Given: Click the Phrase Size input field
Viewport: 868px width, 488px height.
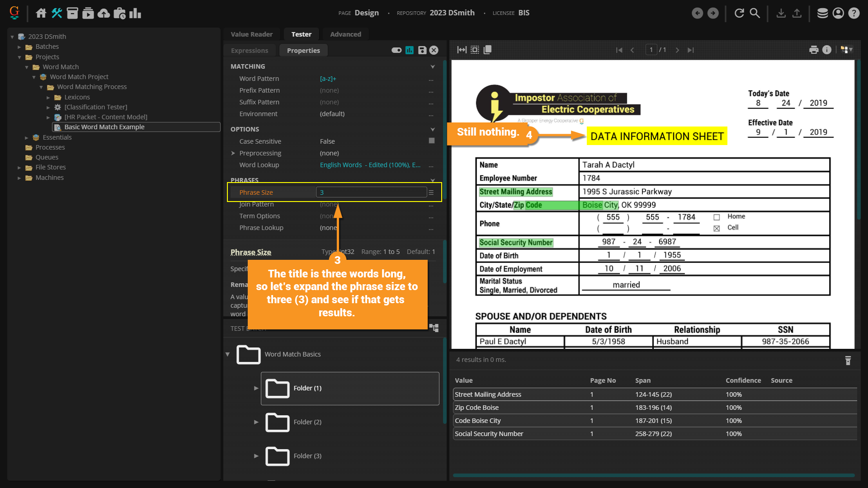Looking at the screenshot, I should tap(371, 192).
